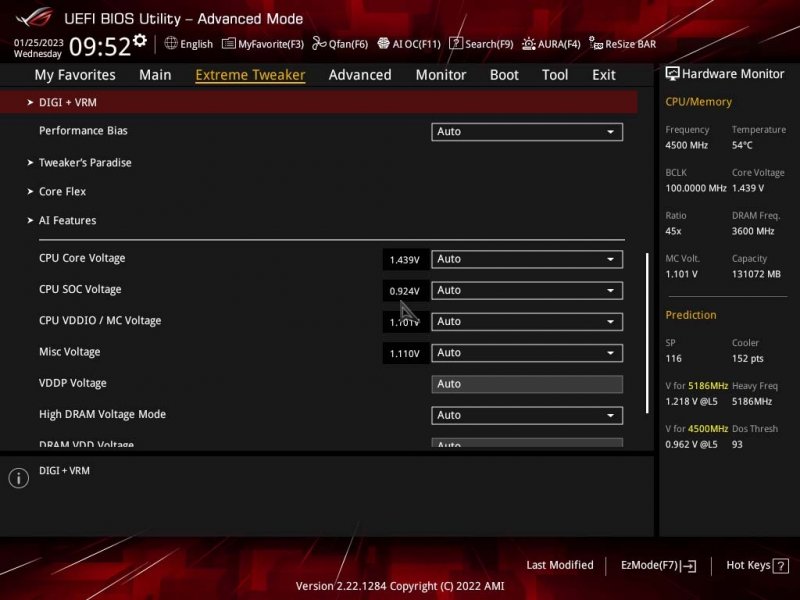Viewport: 800px width, 600px height.
Task: Open the My Favorites tab
Action: [x=75, y=75]
